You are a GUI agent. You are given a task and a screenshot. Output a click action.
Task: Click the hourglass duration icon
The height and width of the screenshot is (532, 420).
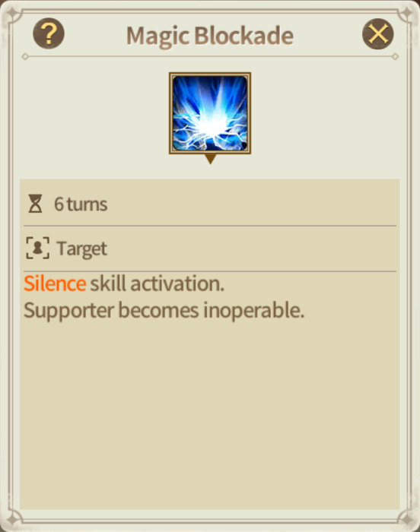(35, 204)
